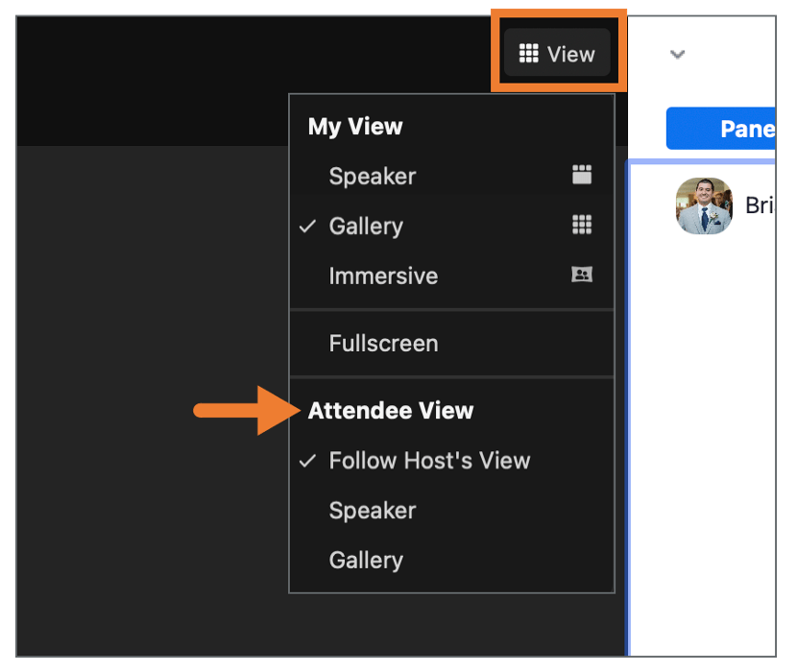
Task: Select the Immersive view option
Action: pyautogui.click(x=383, y=276)
